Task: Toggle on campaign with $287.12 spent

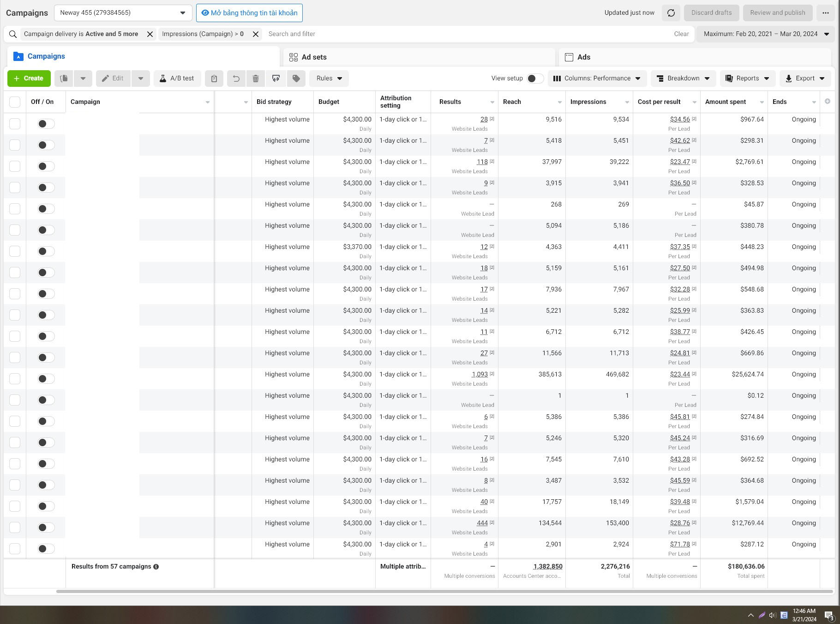Action: click(x=46, y=549)
